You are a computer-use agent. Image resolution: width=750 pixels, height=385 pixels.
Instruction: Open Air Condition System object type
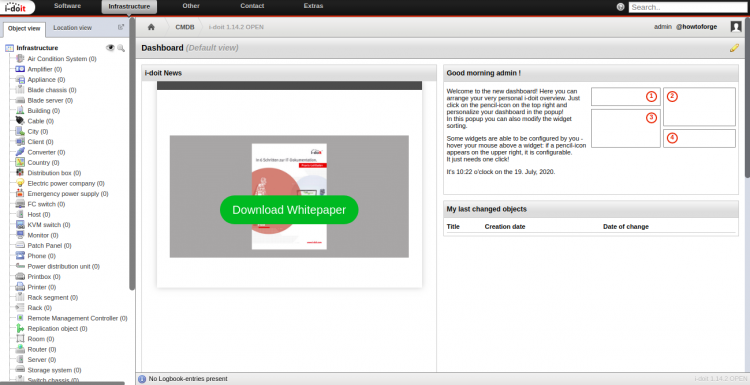(x=62, y=59)
